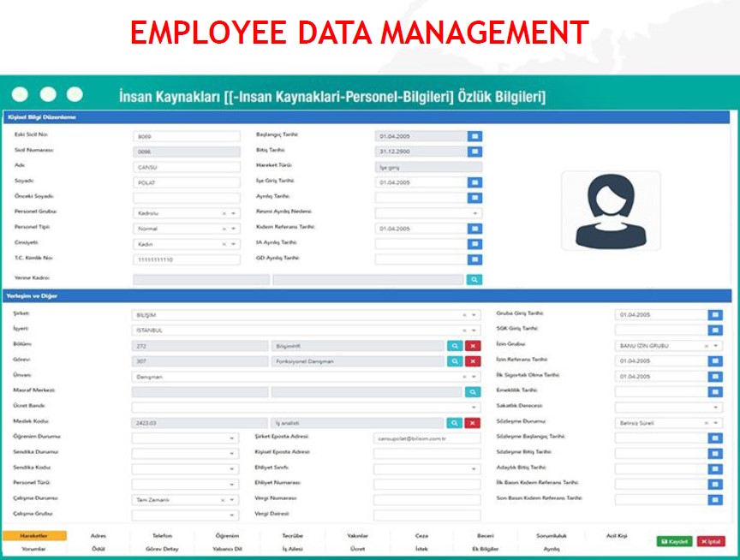Open calendar for GD Ayrılış Tarihi
The width and height of the screenshot is (740, 560).
474,259
